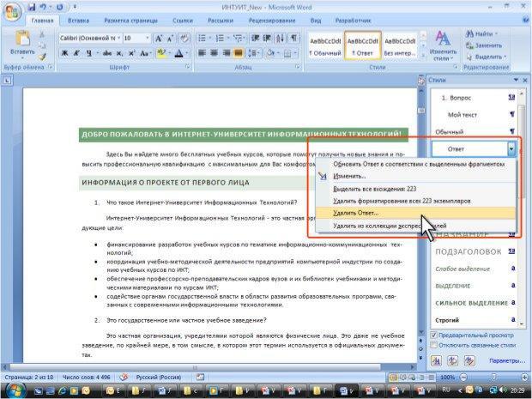
Task: Open the borders dropdown
Action: 296,53
